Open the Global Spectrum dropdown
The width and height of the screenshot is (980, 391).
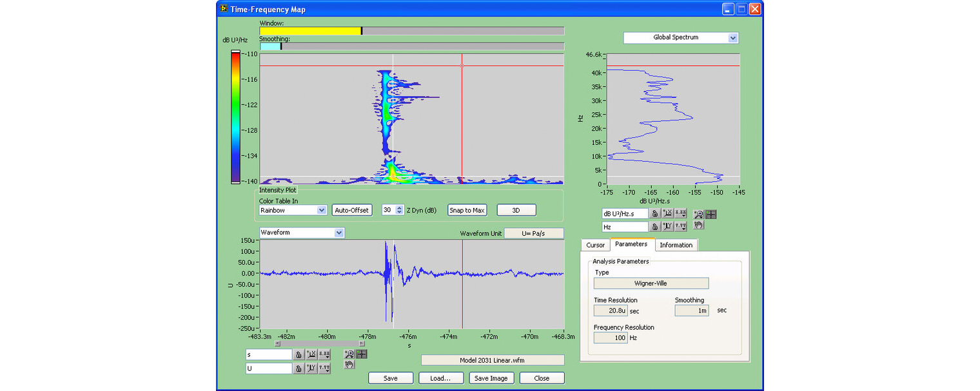pyautogui.click(x=732, y=38)
